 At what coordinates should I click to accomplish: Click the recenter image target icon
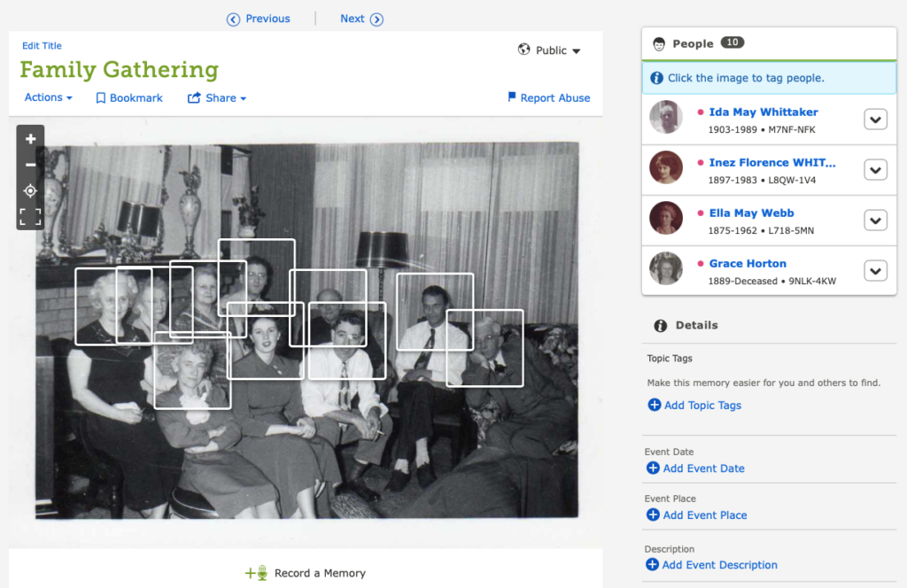tap(31, 190)
